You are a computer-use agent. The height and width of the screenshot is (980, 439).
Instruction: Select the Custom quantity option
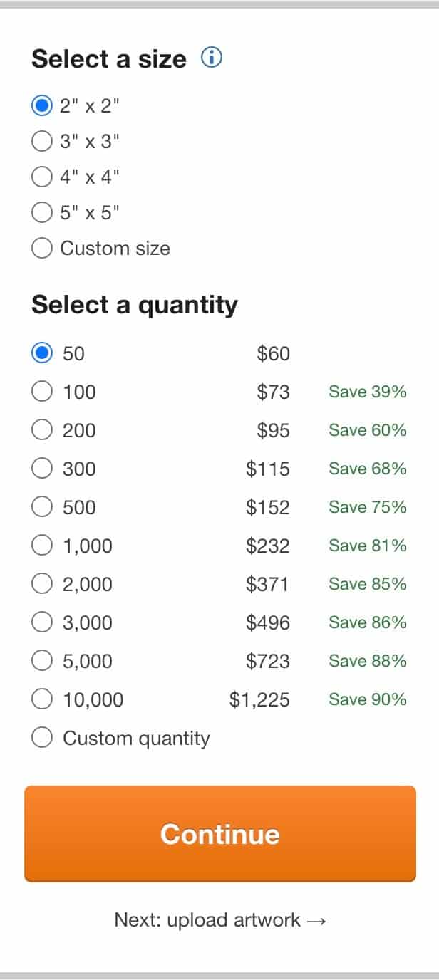click(43, 738)
